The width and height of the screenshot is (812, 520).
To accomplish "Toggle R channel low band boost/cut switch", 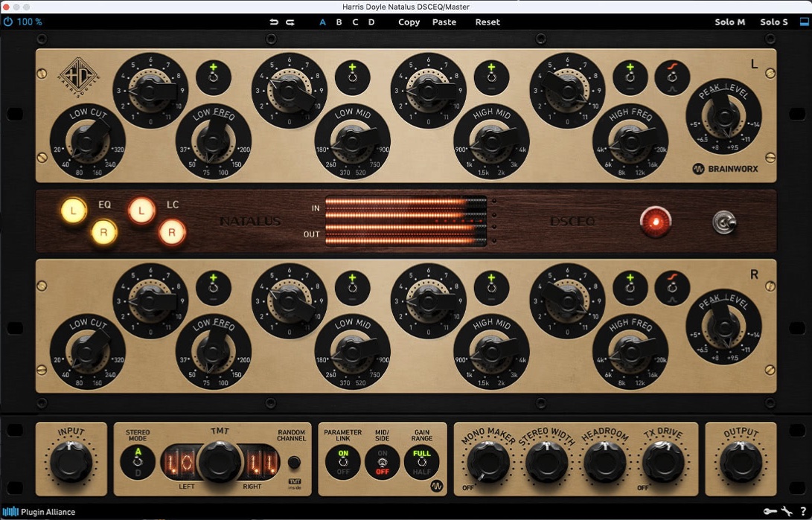I will coord(214,288).
